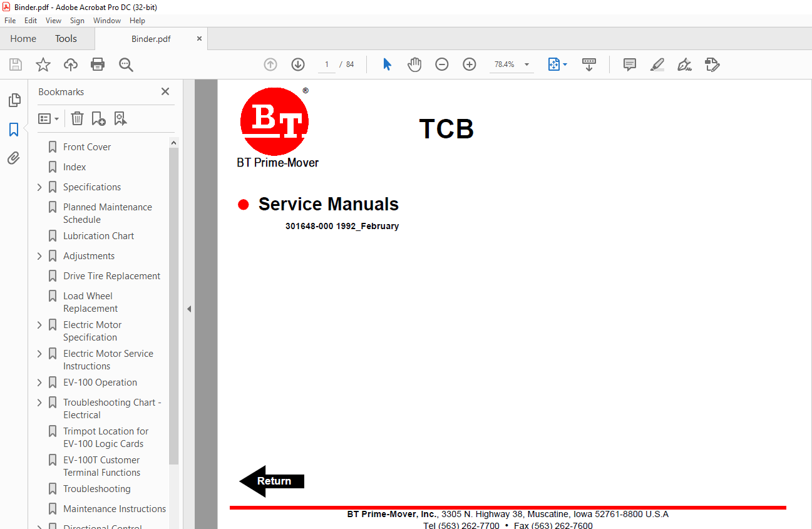The image size is (812, 529).
Task: Toggle the Bookmarks panel icon
Action: [x=14, y=130]
